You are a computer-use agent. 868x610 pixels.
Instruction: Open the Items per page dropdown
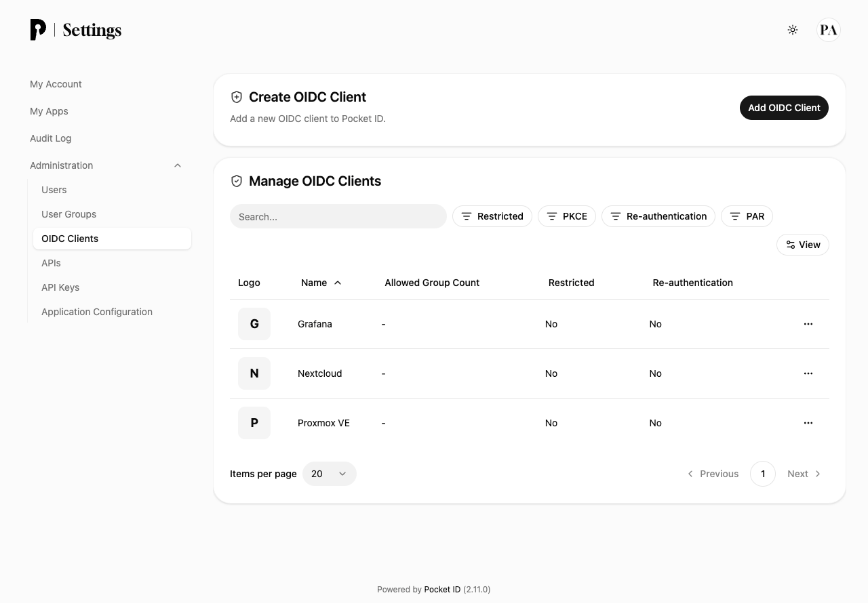point(330,474)
